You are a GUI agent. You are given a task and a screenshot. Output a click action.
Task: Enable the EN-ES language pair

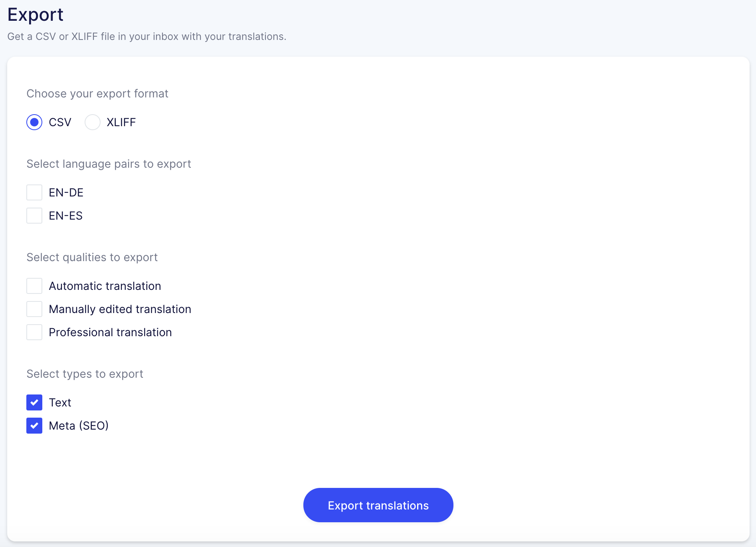pos(34,215)
